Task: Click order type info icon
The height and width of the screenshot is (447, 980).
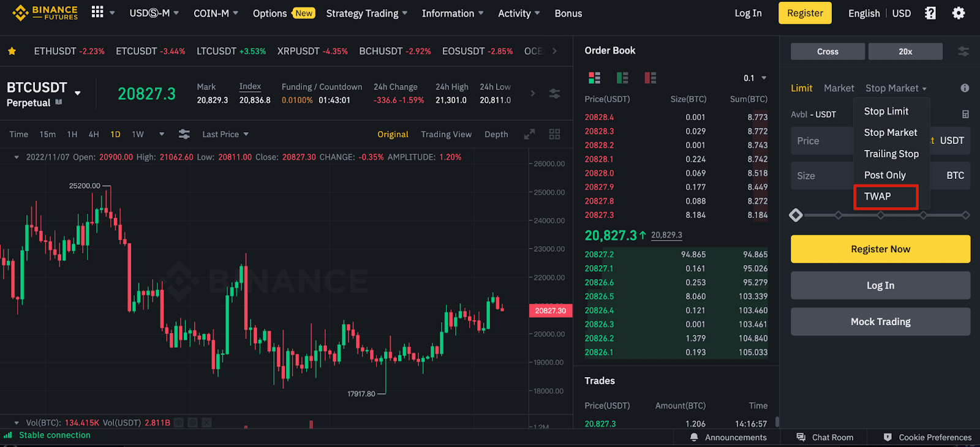Action: click(x=965, y=88)
